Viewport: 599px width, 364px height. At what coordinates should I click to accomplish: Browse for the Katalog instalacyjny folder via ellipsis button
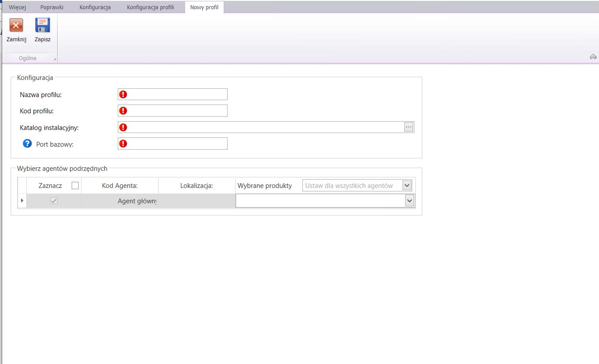point(409,127)
